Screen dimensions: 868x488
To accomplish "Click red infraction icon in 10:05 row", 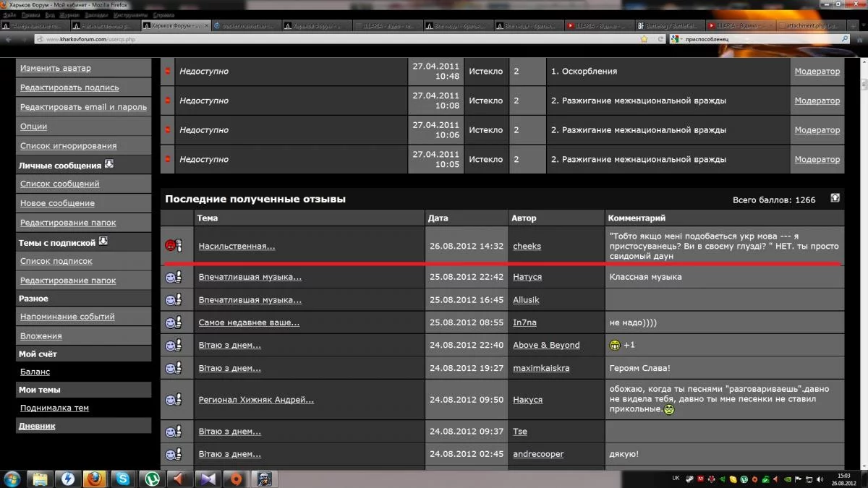I will coord(168,159).
